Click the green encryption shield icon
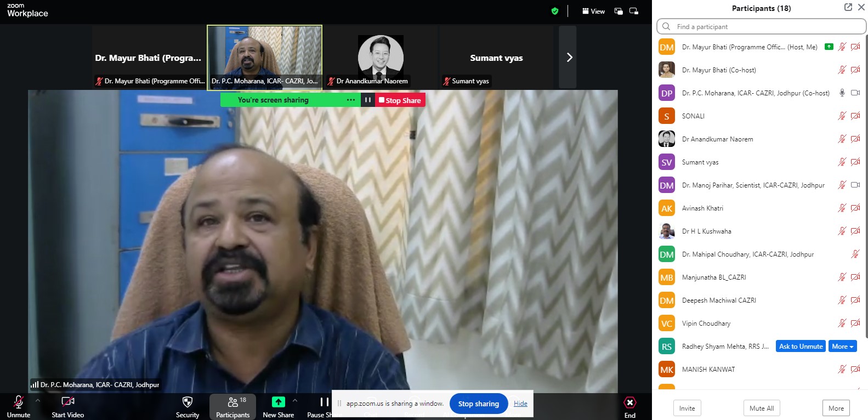Image resolution: width=868 pixels, height=420 pixels. 555,11
